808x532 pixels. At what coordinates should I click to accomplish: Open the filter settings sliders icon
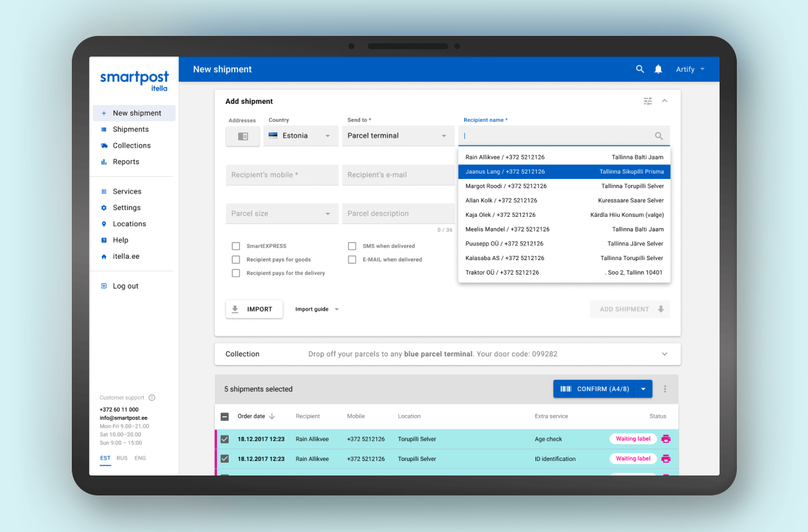tap(648, 101)
